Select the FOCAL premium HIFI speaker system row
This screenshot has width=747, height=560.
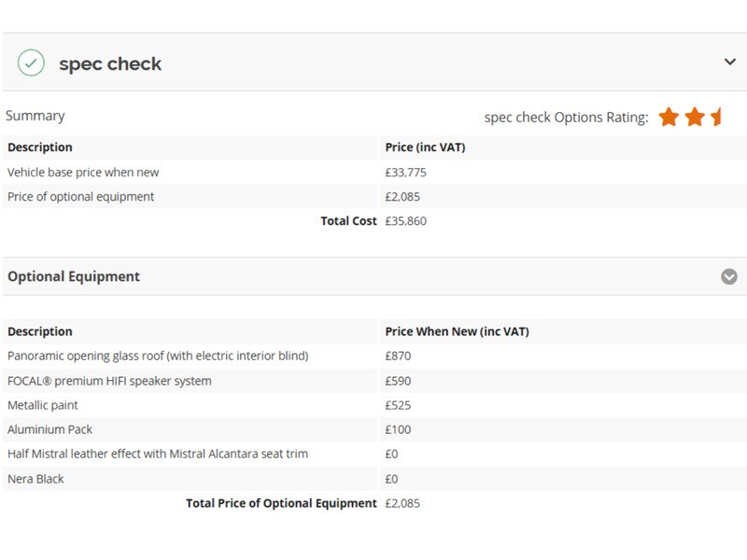(x=109, y=381)
